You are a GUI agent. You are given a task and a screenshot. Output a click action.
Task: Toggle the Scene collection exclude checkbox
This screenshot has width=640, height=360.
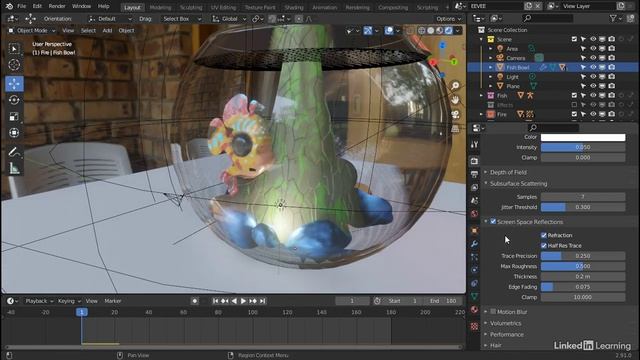(x=574, y=39)
